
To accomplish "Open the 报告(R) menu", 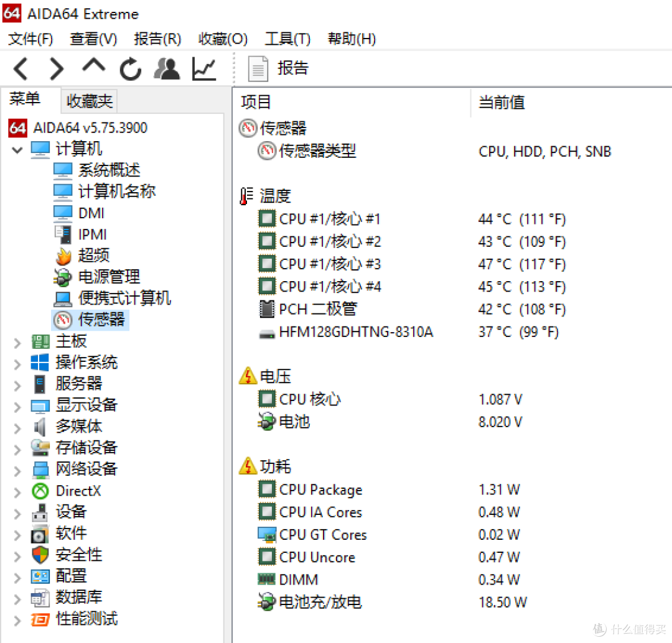I will coord(157,39).
